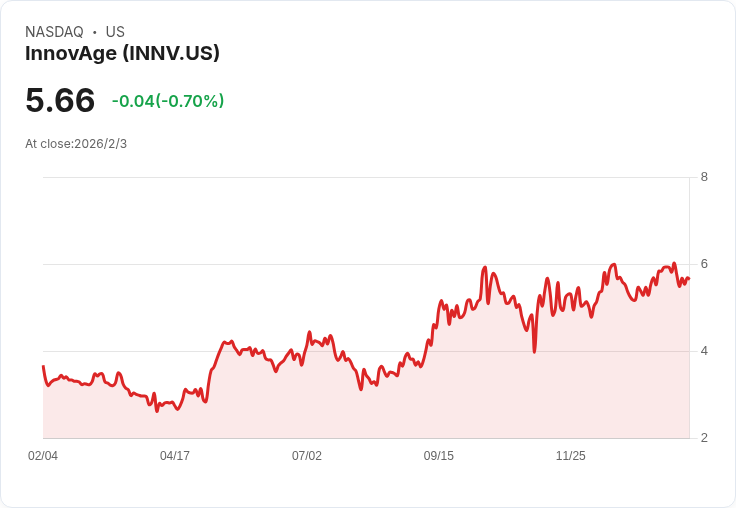The height and width of the screenshot is (508, 736).
Task: Click the NASDAQ exchange label
Action: tap(54, 32)
